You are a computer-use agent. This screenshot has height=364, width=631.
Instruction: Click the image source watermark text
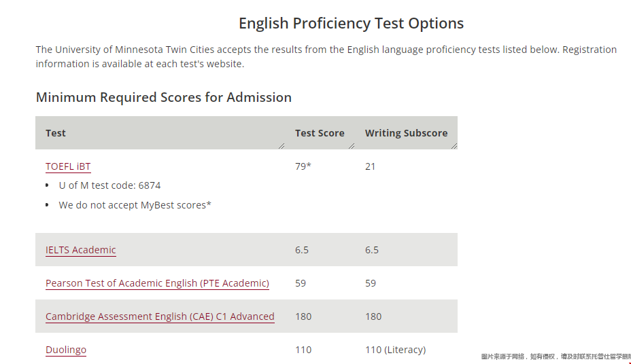point(556,357)
